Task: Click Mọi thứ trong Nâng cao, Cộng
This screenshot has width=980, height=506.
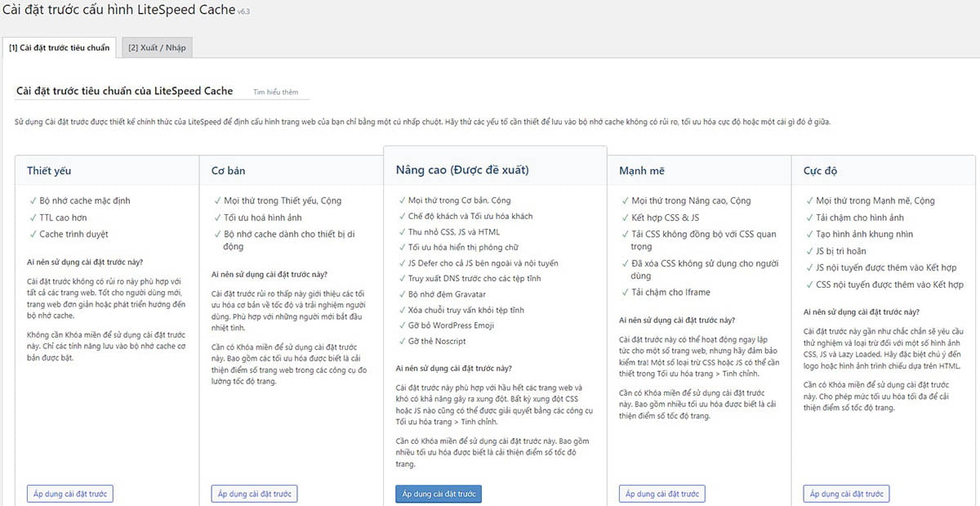Action: coord(691,200)
